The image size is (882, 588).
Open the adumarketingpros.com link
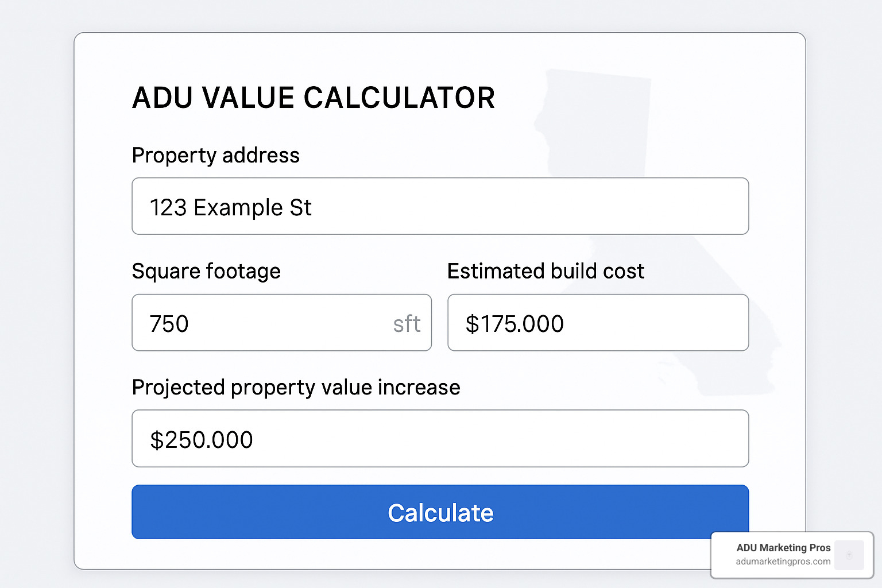point(783,562)
